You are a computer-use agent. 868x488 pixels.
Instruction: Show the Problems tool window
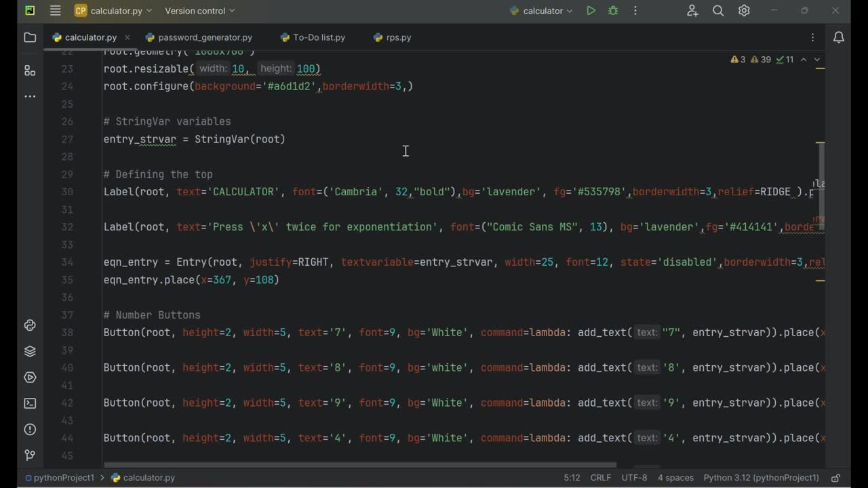pos(30,429)
